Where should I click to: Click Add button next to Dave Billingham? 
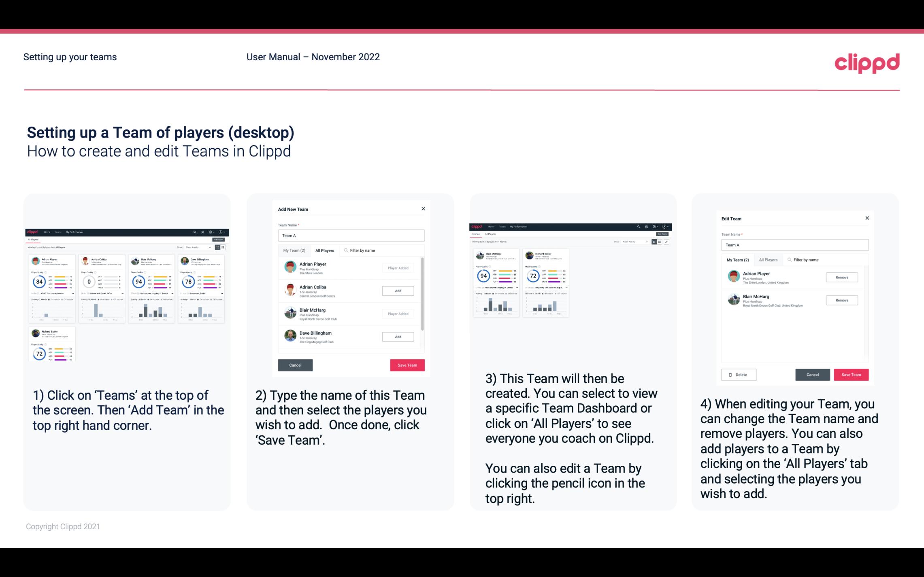[x=398, y=336]
